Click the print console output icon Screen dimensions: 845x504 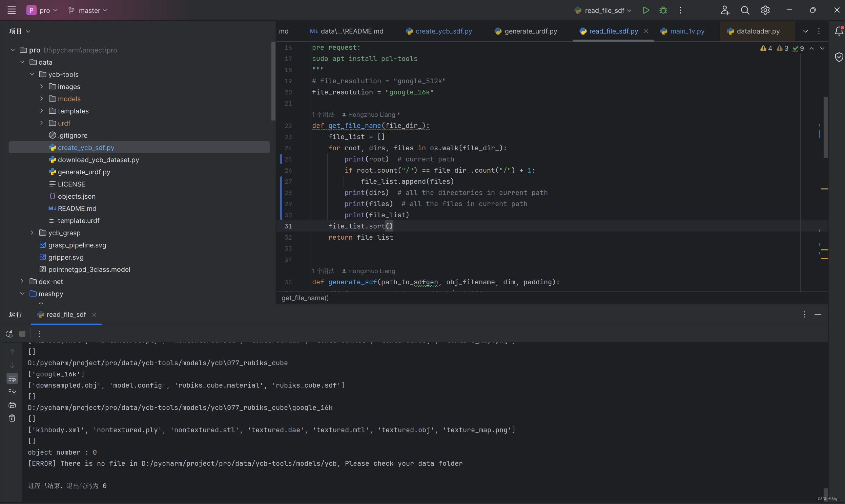[12, 405]
